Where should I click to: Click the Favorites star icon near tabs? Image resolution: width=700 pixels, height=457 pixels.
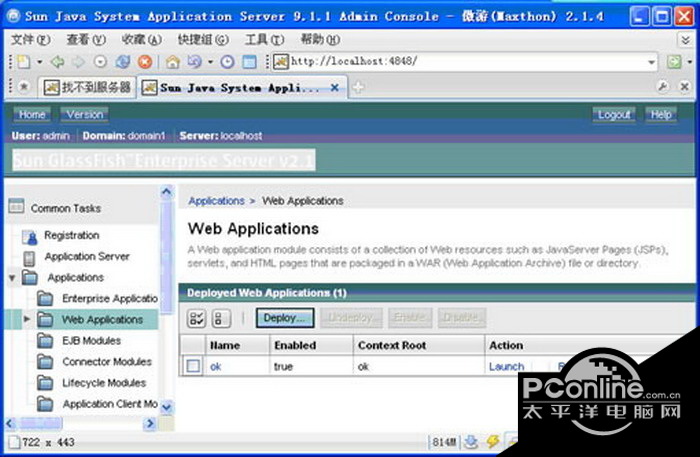pyautogui.click(x=24, y=87)
